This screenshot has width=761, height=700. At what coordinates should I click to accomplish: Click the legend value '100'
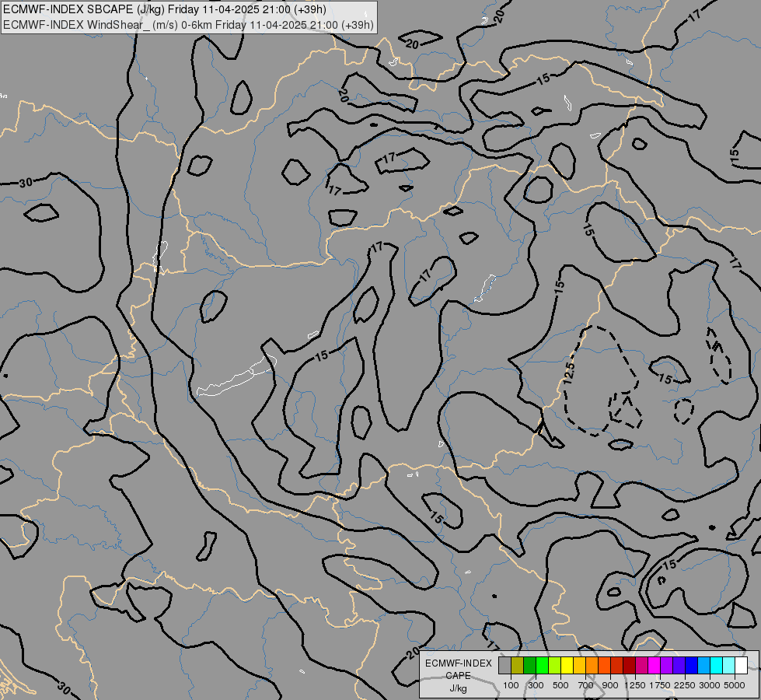[511, 685]
